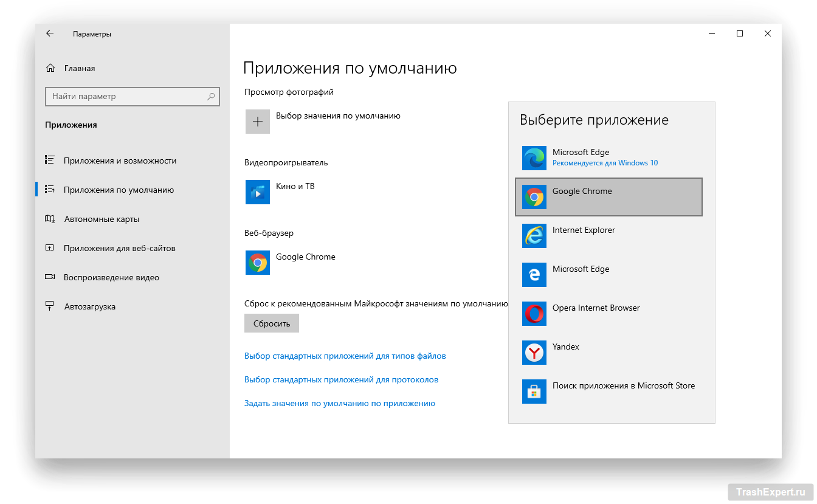Image resolution: width=817 pixels, height=504 pixels.
Task: Click the Приложения для веб-сайтов icon
Action: [50, 248]
